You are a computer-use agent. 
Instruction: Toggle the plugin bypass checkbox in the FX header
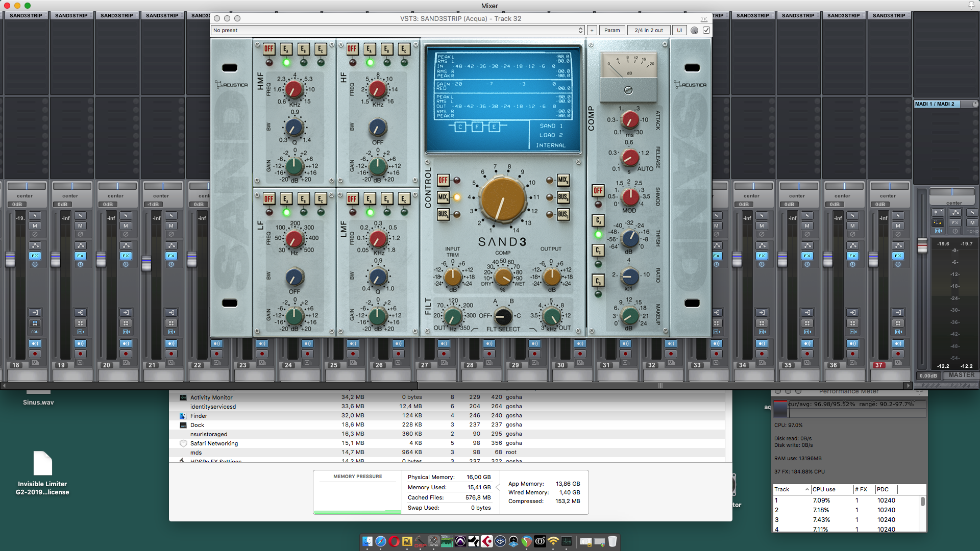(706, 30)
